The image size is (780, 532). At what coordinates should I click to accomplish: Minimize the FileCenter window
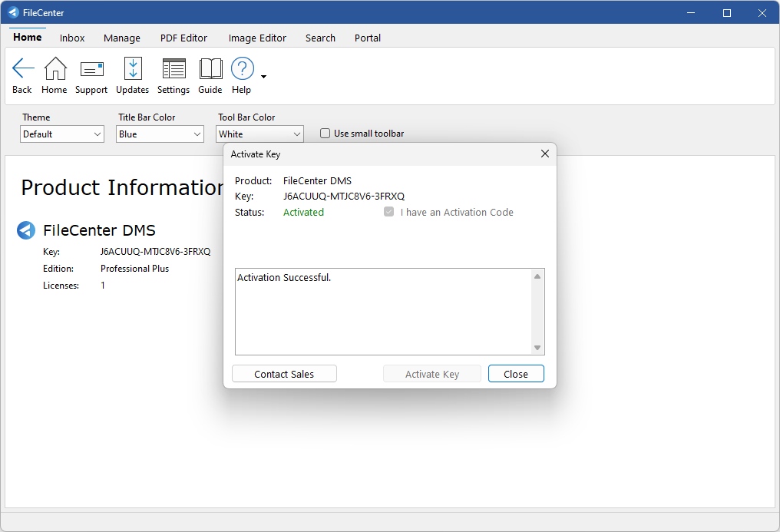[691, 12]
